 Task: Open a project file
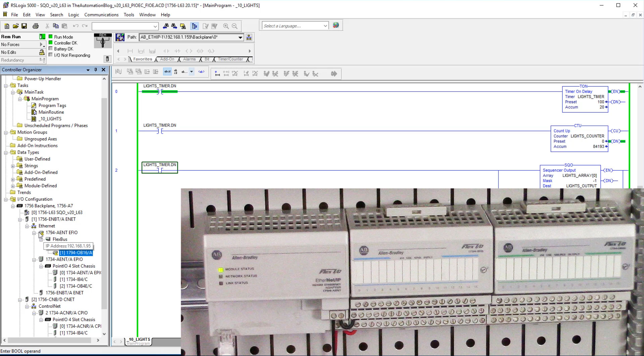tap(15, 26)
